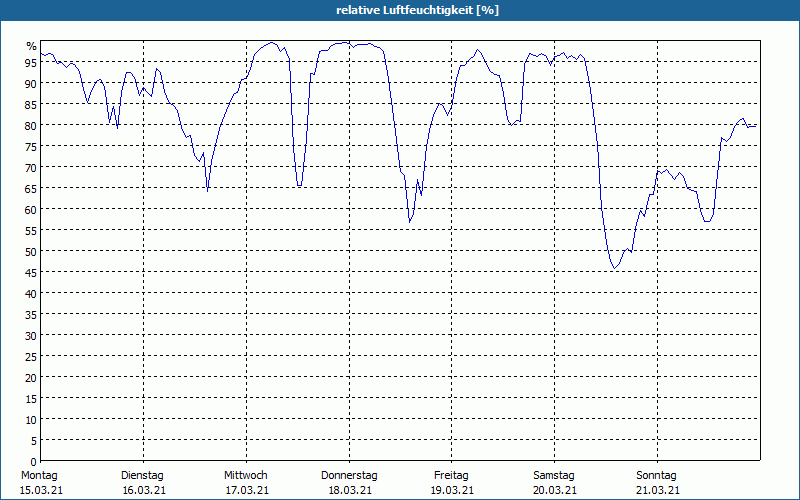Click the y-axis value '35'

pyautogui.click(x=31, y=314)
